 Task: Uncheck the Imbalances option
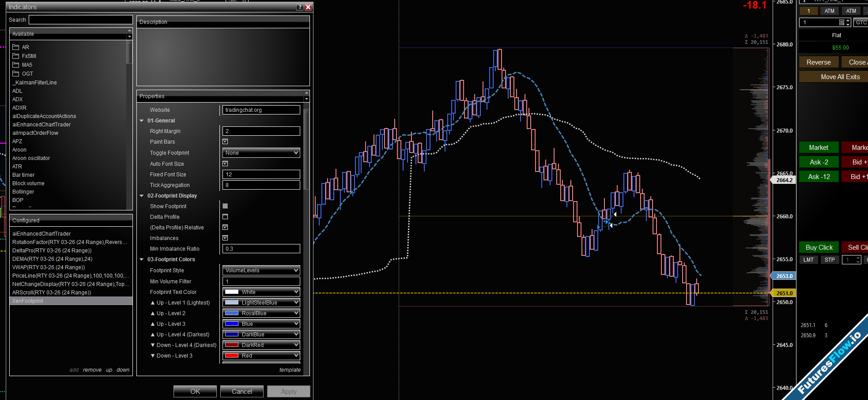coord(225,238)
